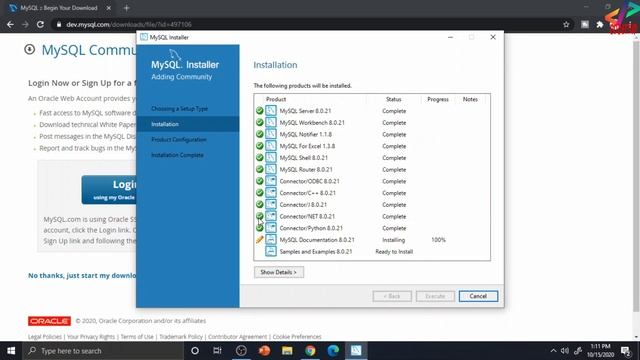This screenshot has width=640, height=360.
Task: Open the volume control in the system tray
Action: (565, 351)
